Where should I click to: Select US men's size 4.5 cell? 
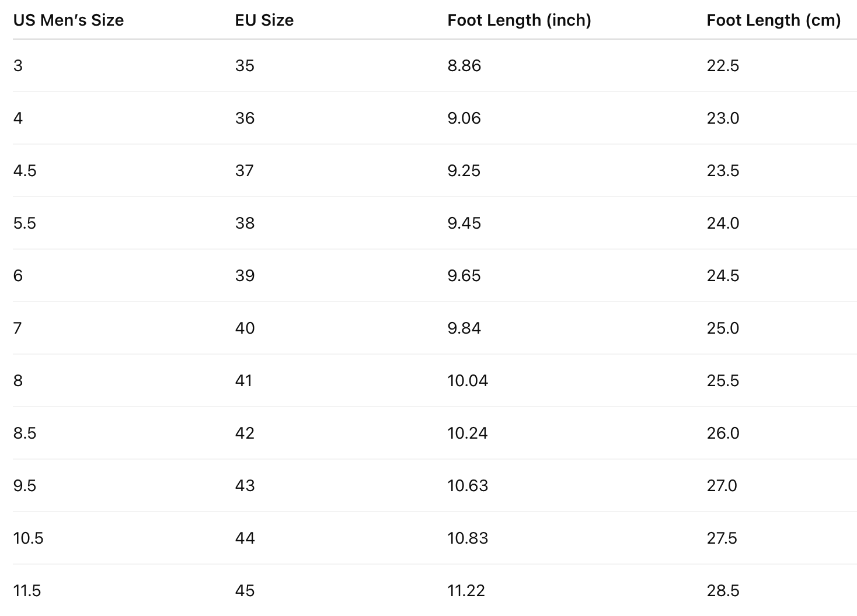coord(25,171)
